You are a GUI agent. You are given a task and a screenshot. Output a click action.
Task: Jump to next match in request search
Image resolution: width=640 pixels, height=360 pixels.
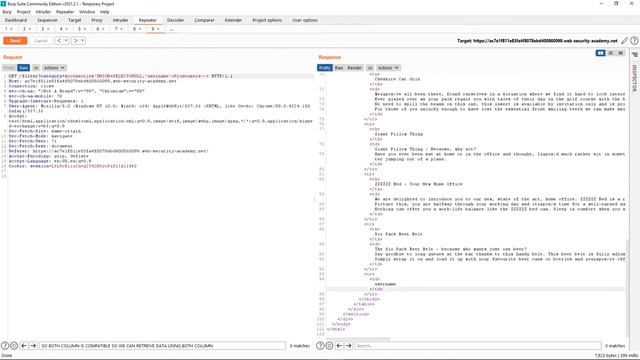coord(33,346)
